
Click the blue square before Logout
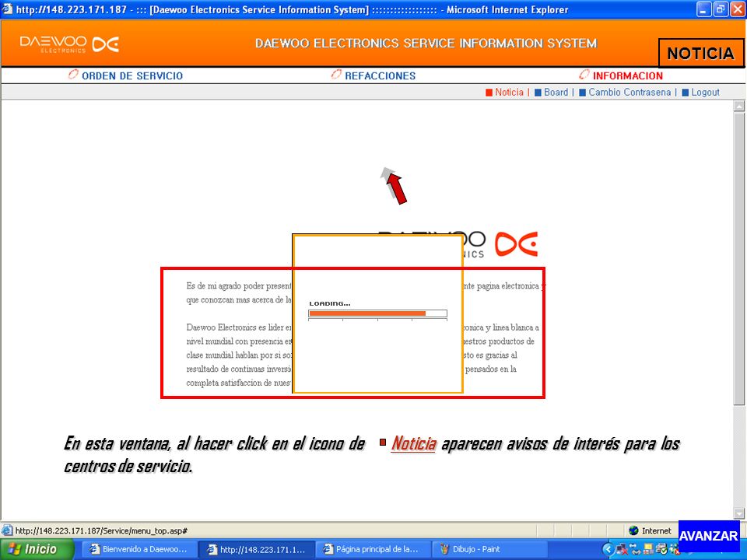(685, 93)
